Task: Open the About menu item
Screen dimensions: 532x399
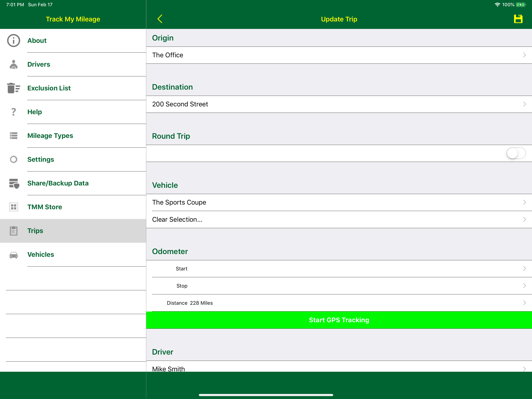Action: click(x=73, y=41)
